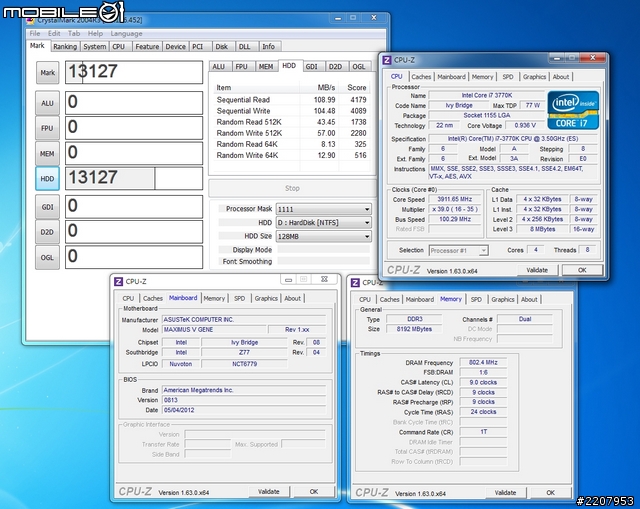Click Validate in CPU-Z Memory window
This screenshot has height=509, width=640.
pyautogui.click(x=505, y=493)
